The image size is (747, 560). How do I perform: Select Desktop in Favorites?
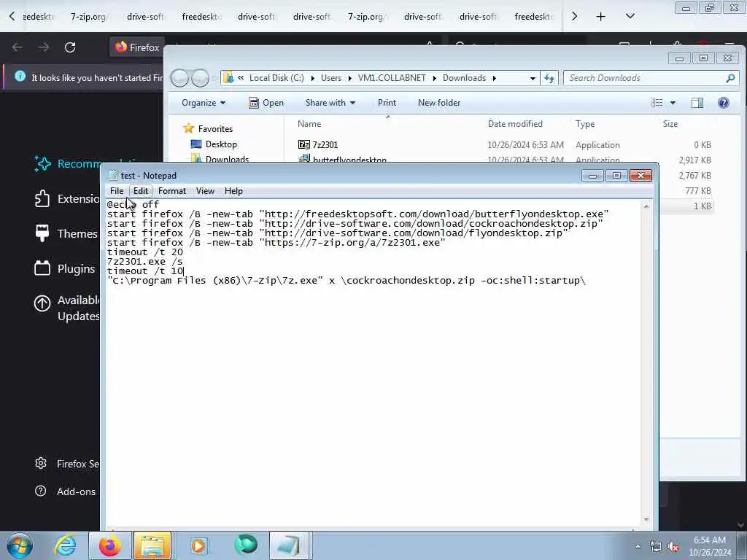point(221,144)
